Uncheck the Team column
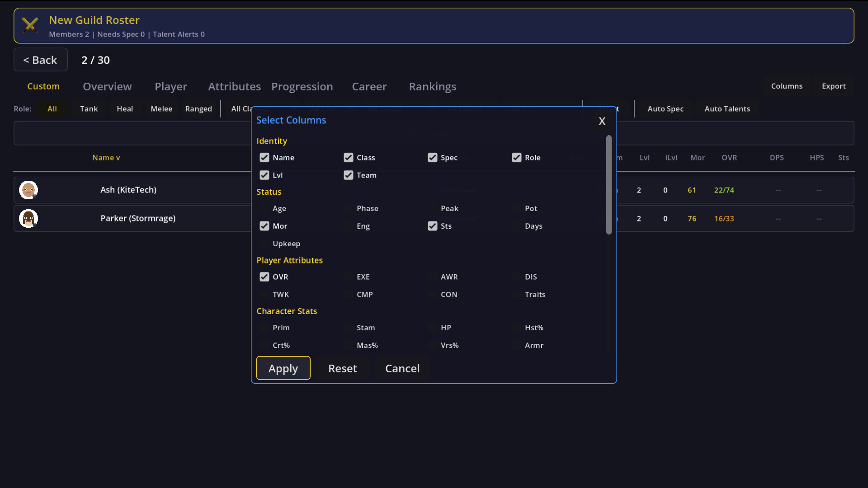The image size is (868, 488). pos(348,175)
